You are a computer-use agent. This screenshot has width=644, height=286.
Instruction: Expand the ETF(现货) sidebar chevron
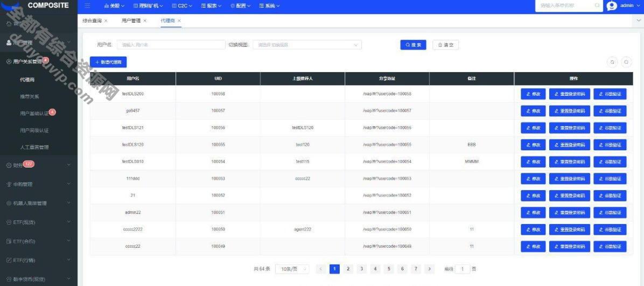click(68, 222)
